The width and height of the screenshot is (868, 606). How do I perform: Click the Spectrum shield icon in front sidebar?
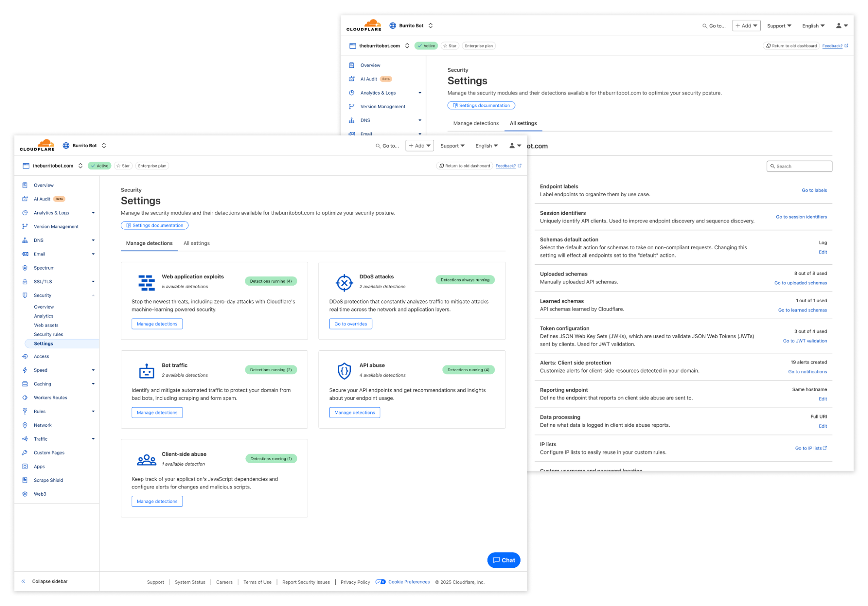coord(25,268)
